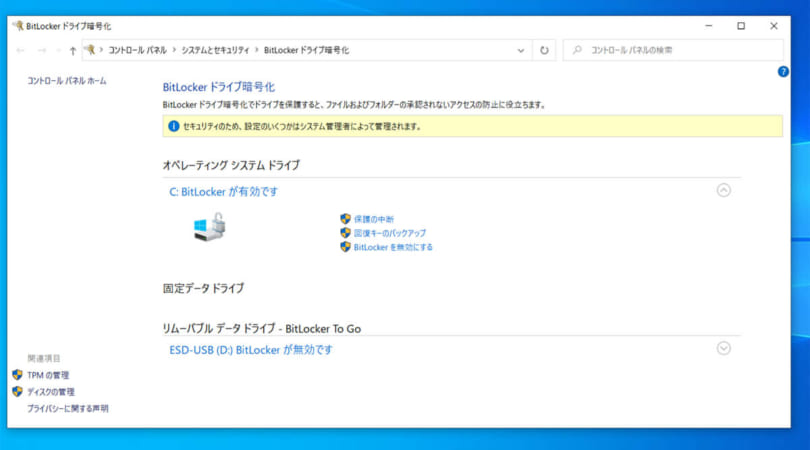
Task: Expand the ESD-USB (D:) drive section
Action: pyautogui.click(x=724, y=348)
